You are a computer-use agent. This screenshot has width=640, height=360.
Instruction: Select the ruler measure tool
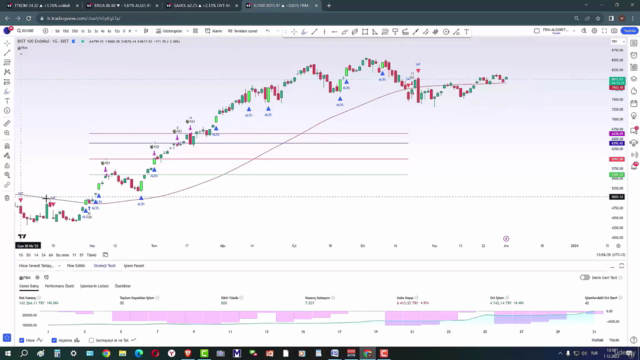(7, 123)
